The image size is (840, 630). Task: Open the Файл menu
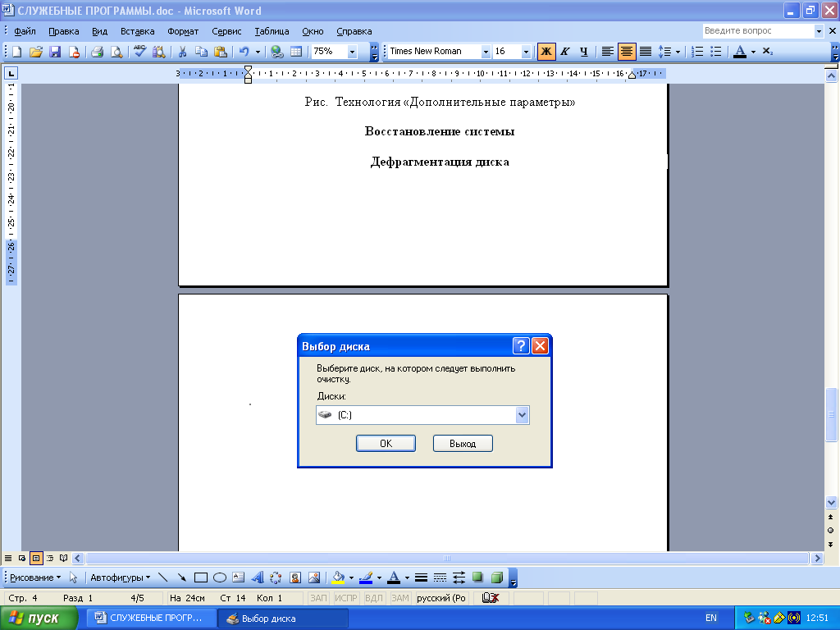point(25,31)
